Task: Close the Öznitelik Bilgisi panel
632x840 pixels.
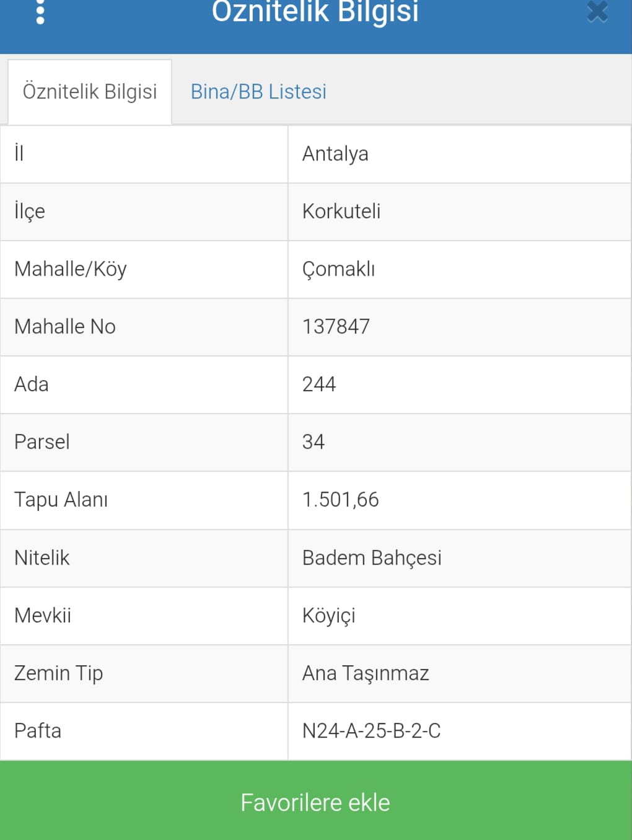Action: point(597,12)
